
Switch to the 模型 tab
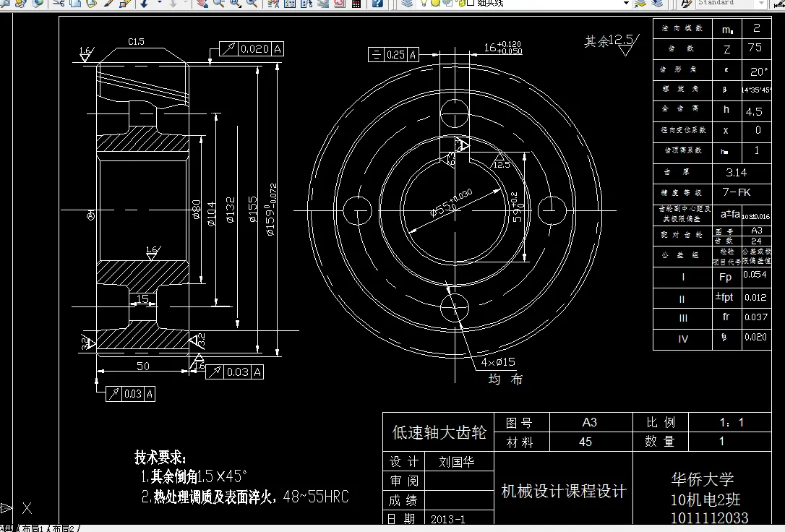click(4, 527)
